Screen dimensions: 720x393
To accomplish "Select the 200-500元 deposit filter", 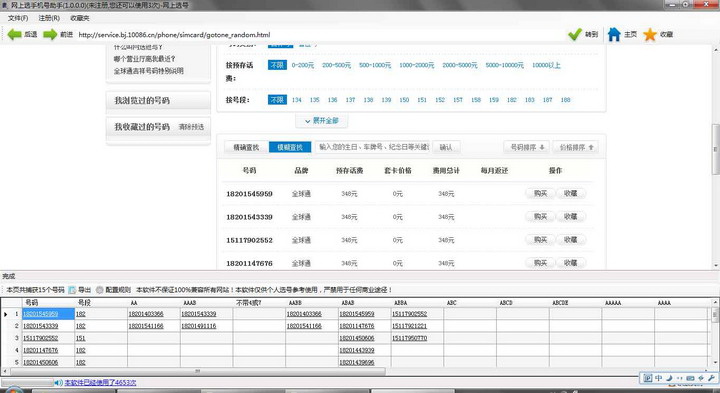I will point(336,65).
